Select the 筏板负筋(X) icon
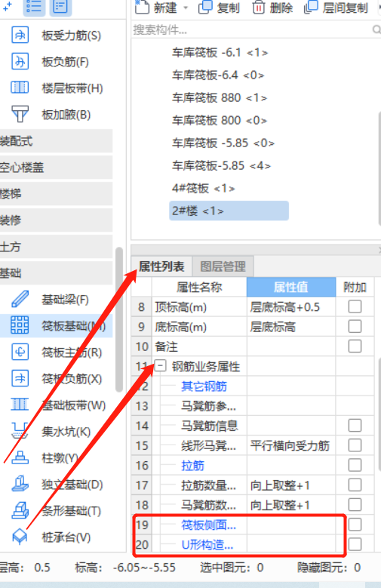 [x=20, y=378]
